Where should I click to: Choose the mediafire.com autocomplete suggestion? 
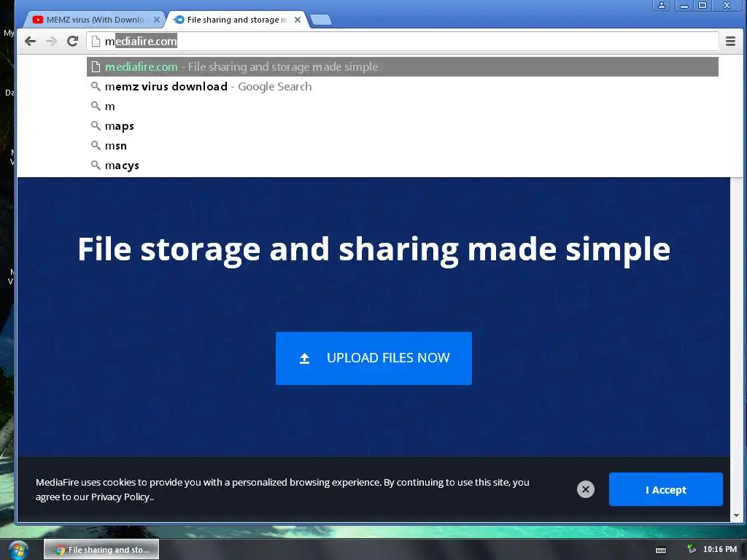(402, 66)
